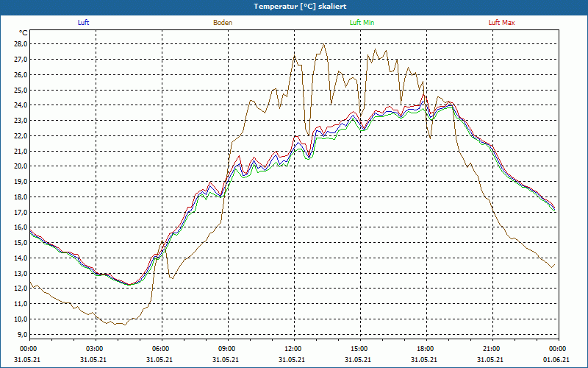Click the "31.05.21" date under "03:00"

point(93,359)
